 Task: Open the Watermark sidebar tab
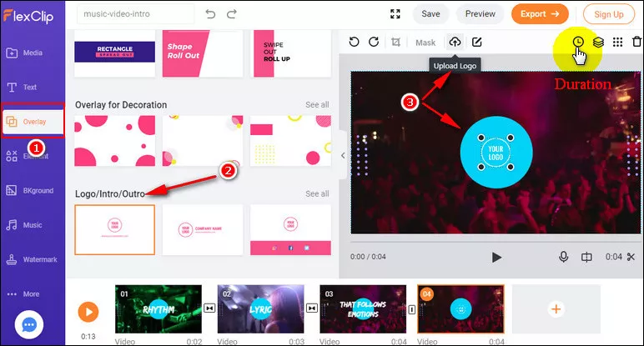(x=32, y=259)
